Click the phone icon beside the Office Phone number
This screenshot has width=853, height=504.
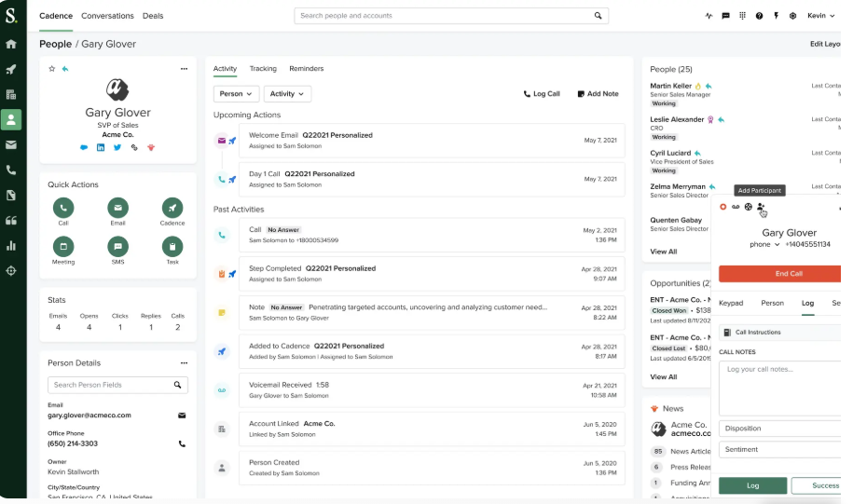(182, 443)
